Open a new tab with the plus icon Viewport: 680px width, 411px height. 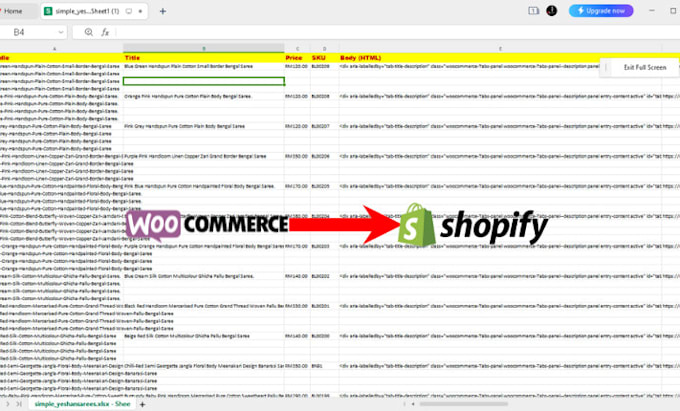point(163,11)
